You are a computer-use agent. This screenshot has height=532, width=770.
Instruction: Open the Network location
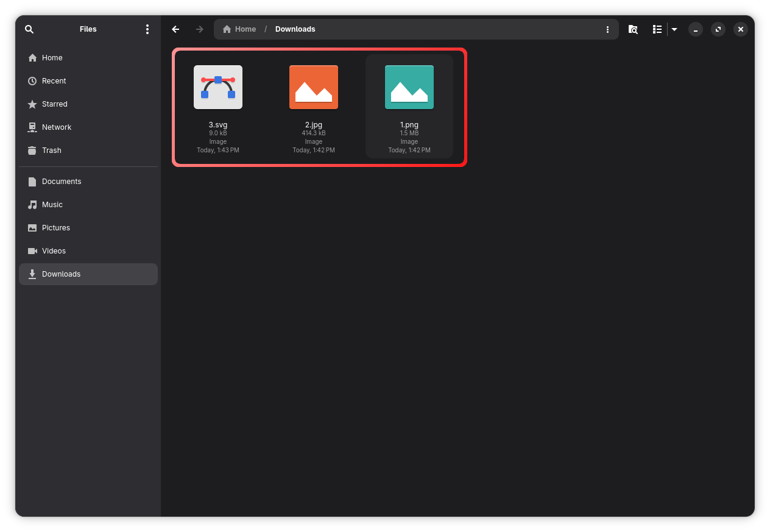click(x=56, y=127)
